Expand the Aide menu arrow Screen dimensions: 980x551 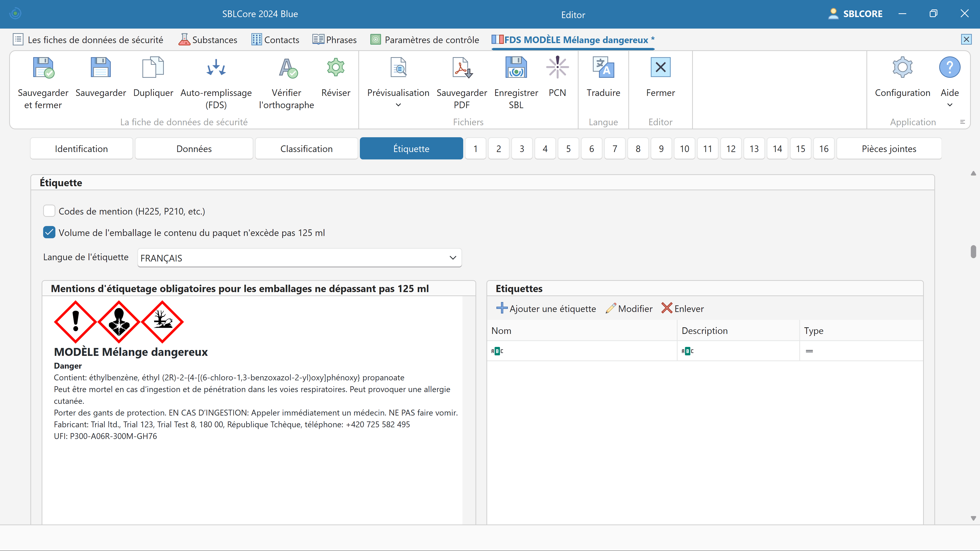coord(950,105)
